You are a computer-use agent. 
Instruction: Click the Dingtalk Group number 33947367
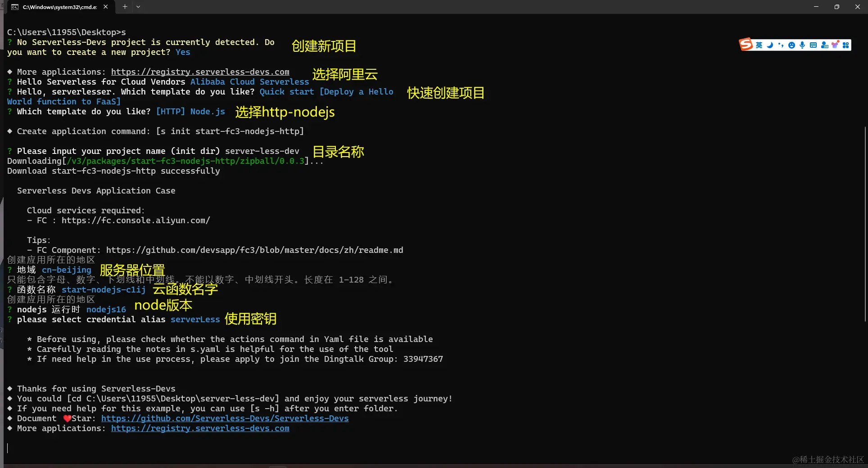click(x=423, y=359)
